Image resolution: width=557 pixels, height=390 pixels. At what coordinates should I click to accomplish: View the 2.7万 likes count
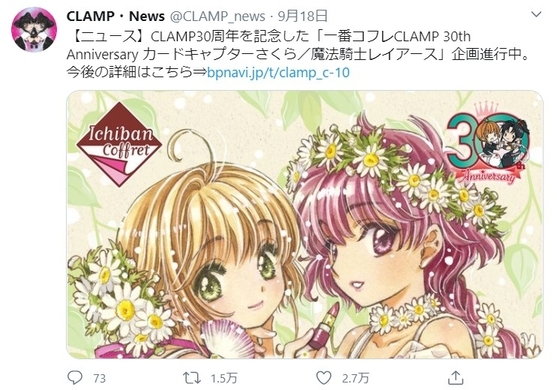point(355,379)
